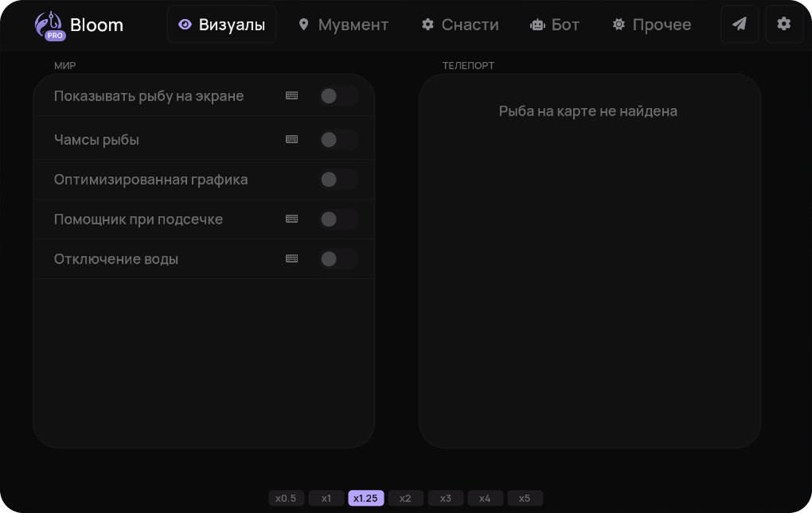
Task: Open the Бот tab
Action: (555, 25)
